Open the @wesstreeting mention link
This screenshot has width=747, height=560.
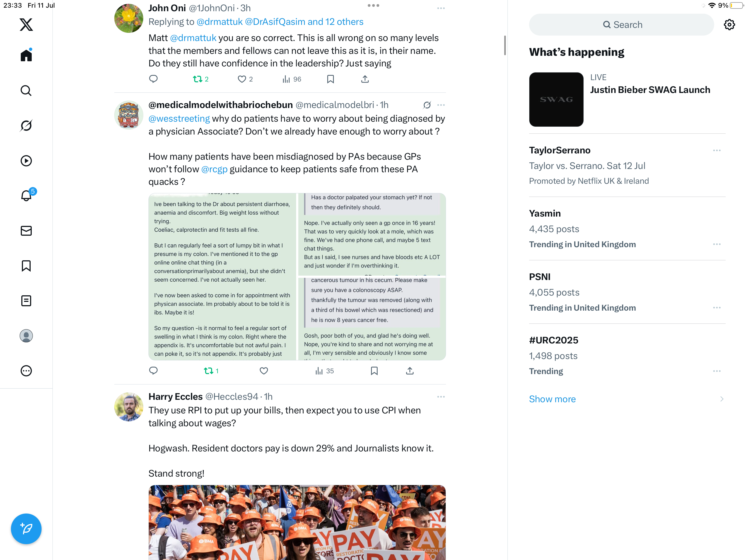[179, 119]
